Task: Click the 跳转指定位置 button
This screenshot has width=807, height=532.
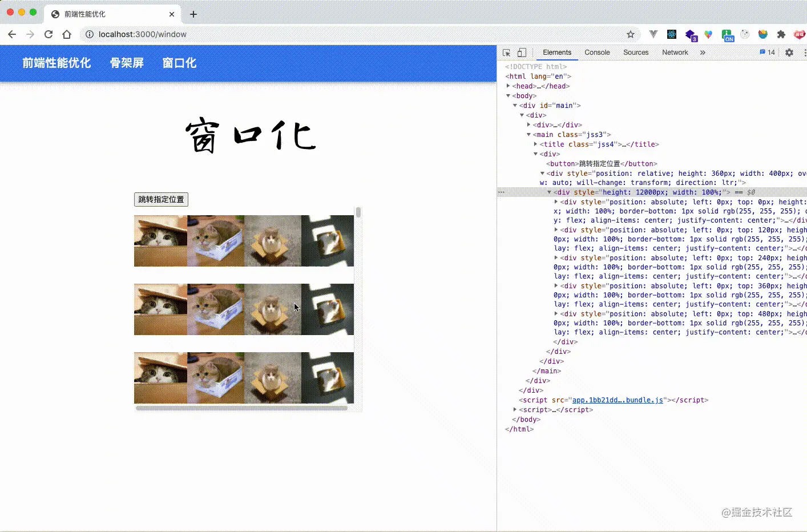Action: click(161, 199)
